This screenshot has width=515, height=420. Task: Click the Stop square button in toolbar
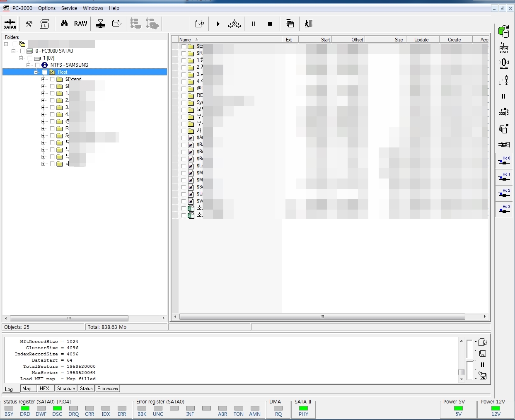click(x=270, y=24)
